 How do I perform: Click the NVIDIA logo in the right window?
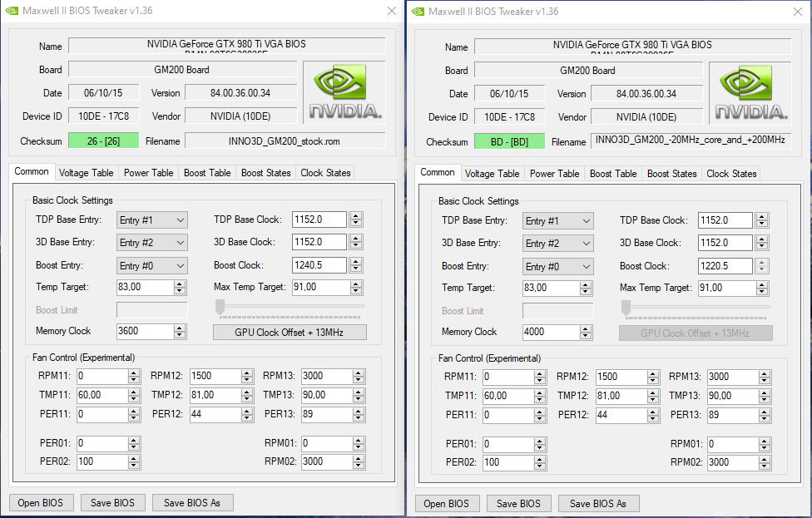tap(750, 93)
